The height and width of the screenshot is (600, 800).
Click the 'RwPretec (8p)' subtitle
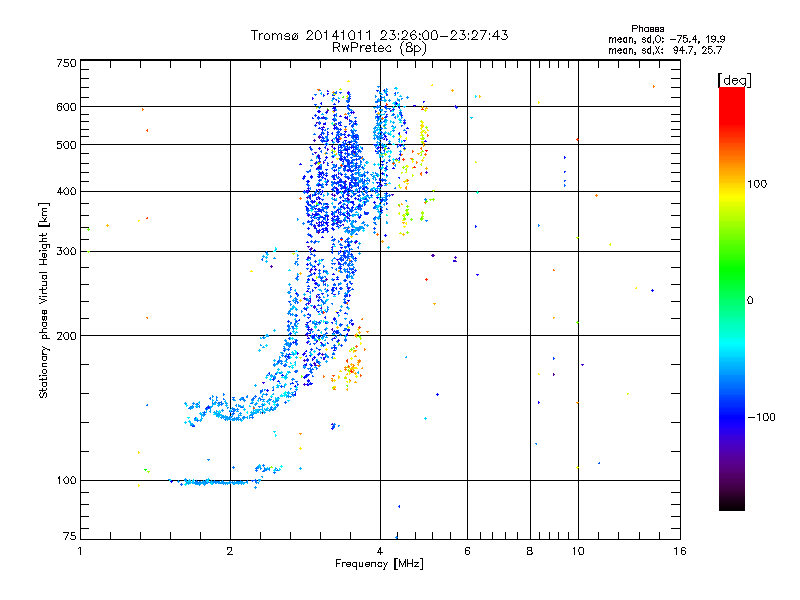(379, 48)
